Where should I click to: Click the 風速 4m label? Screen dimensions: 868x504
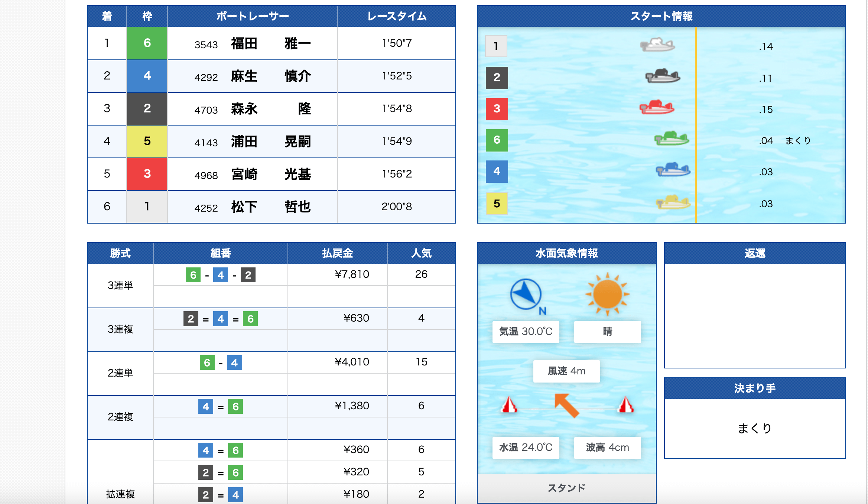[566, 371]
